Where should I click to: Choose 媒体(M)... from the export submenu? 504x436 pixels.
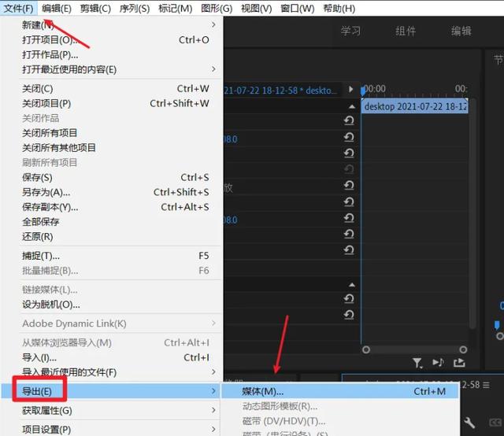tap(263, 391)
